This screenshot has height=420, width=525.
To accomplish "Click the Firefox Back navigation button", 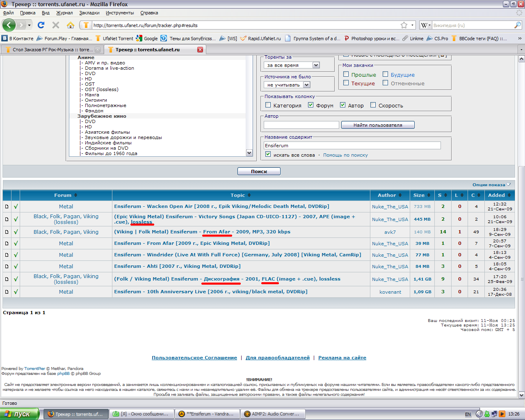I will click(x=9, y=25).
